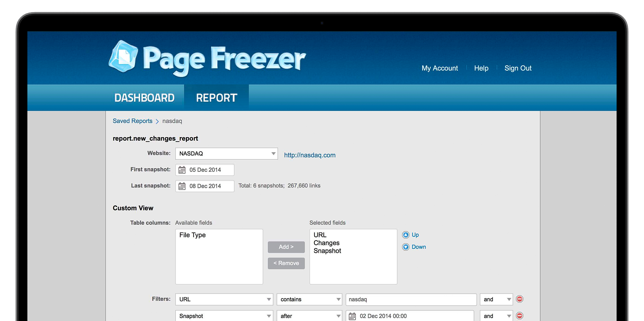Click the date field '02 Dec 2014 00:00'
The width and height of the screenshot is (644, 321).
point(410,316)
